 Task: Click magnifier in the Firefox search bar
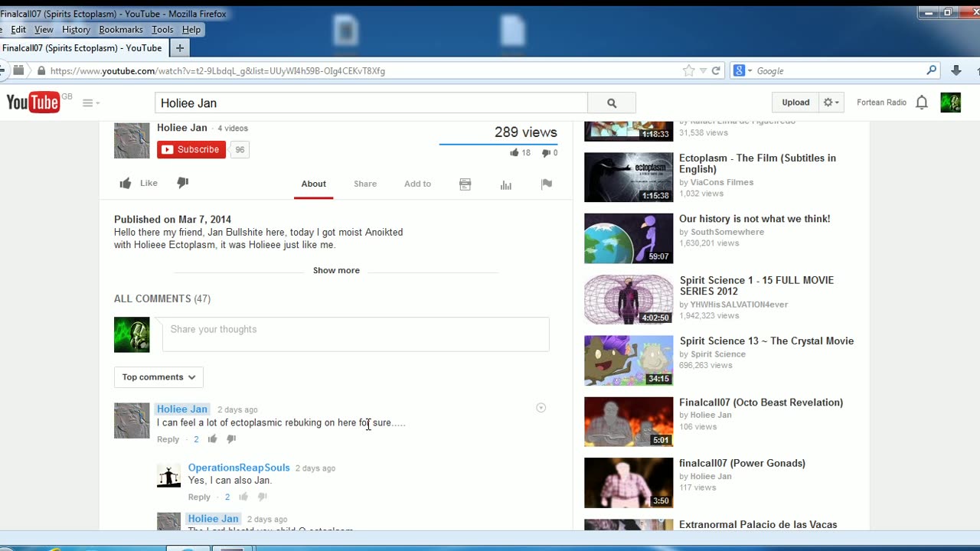pyautogui.click(x=932, y=70)
